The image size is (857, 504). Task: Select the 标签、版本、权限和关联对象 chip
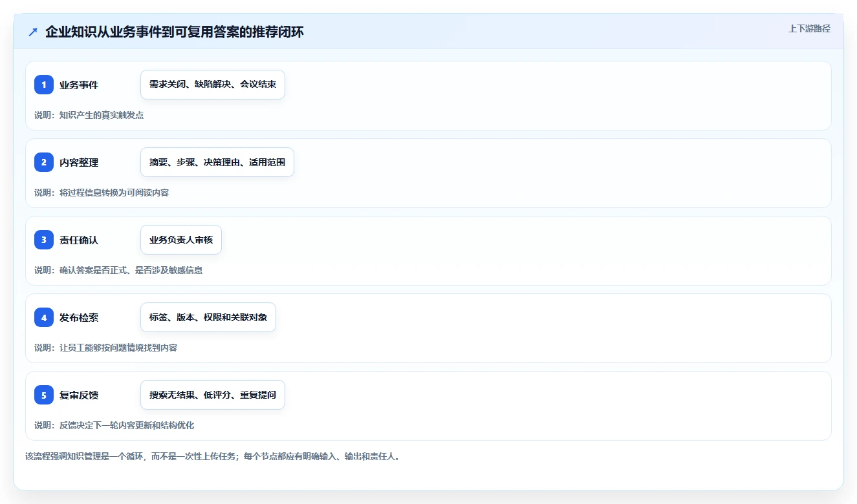(208, 317)
